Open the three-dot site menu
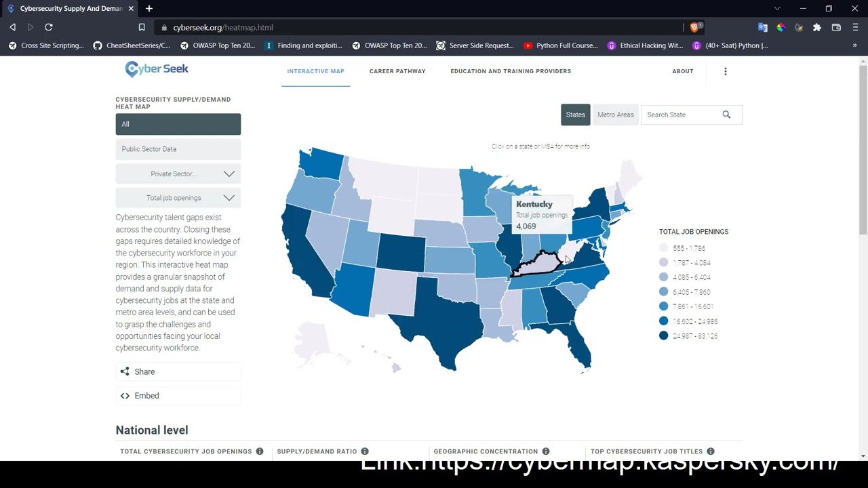The height and width of the screenshot is (488, 868). [x=725, y=71]
